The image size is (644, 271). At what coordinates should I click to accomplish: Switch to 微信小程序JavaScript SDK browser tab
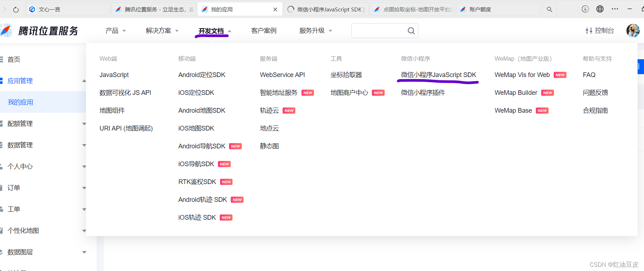pos(326,10)
